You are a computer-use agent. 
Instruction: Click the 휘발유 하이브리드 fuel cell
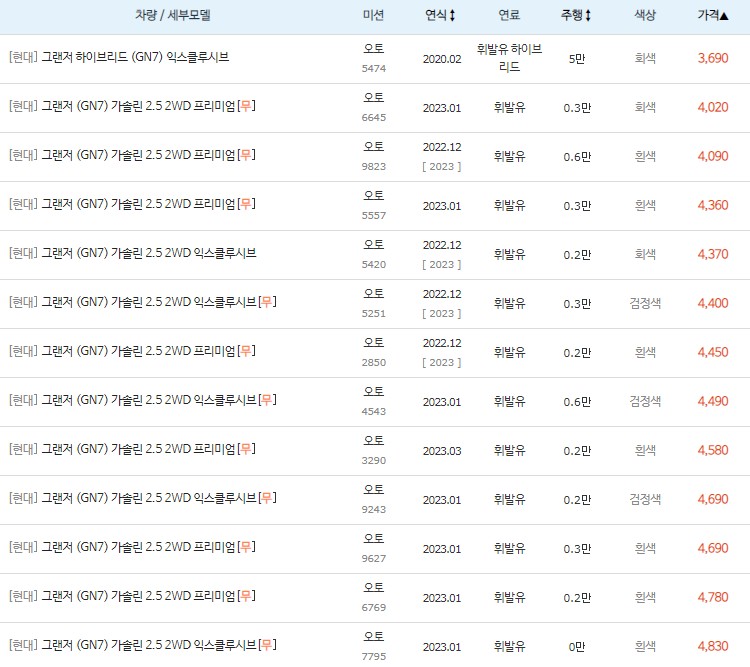(x=509, y=58)
